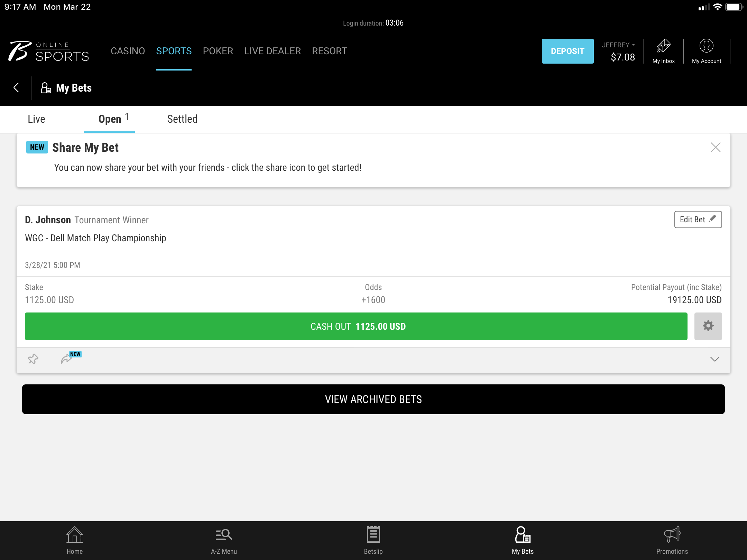Open cash out settings gear

[x=708, y=326]
